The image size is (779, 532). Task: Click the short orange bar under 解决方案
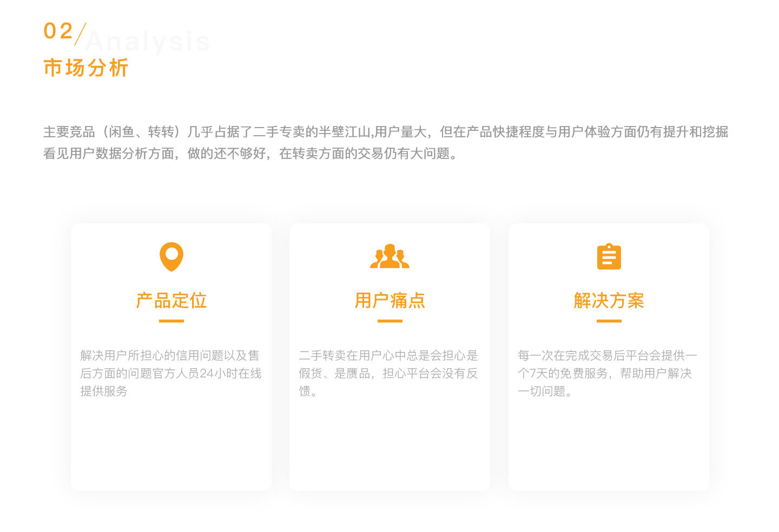[x=609, y=321]
